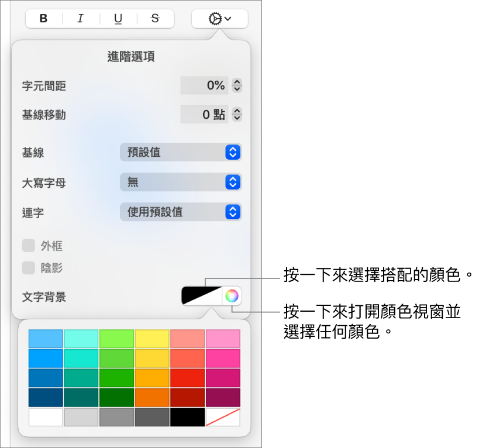Toggle Strikethrough text formatting
The width and height of the screenshot is (479, 448).
[156, 19]
